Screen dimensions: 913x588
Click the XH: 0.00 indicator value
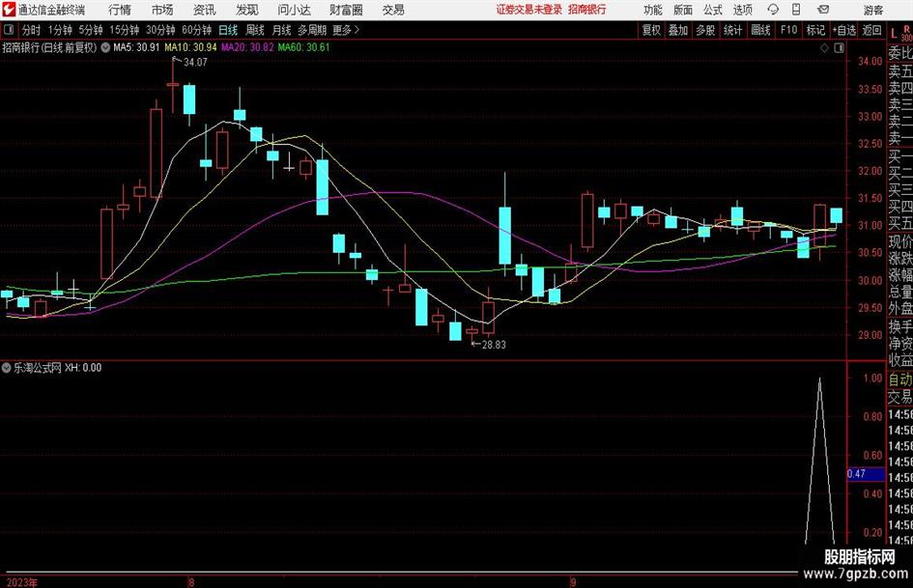tap(83, 367)
